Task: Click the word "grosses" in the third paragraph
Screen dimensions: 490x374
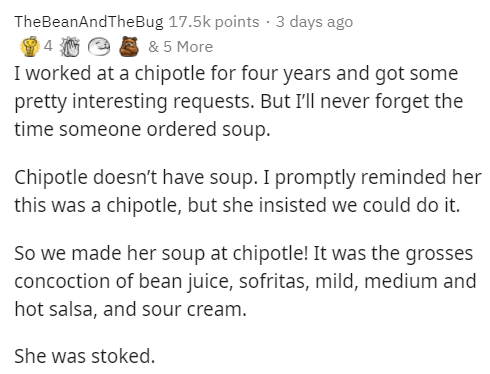Action: [439, 254]
